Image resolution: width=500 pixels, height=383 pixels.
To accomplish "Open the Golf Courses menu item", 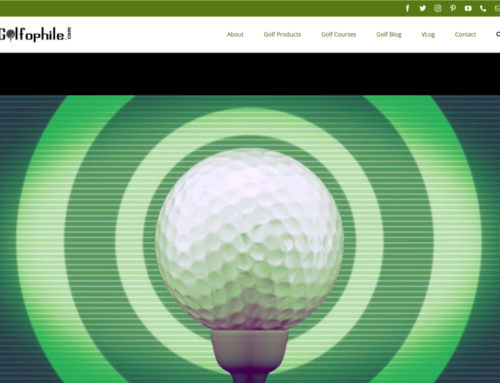I will tap(338, 34).
